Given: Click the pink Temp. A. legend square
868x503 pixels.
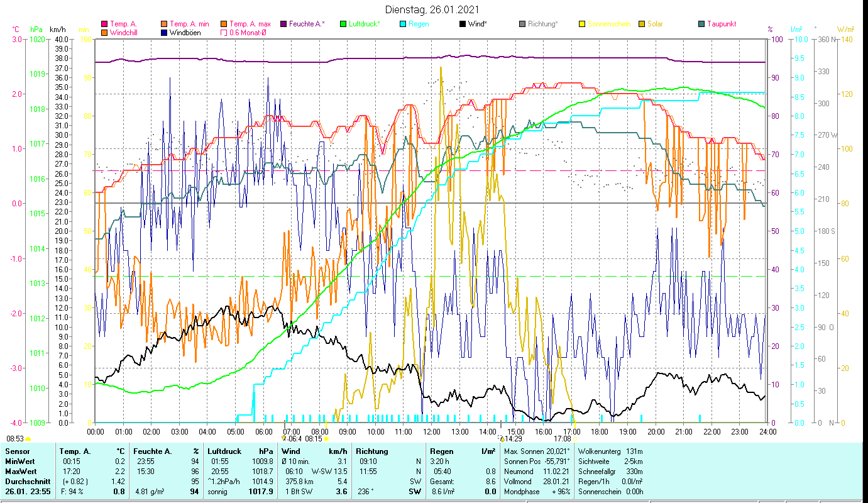Looking at the screenshot, I should pos(104,24).
